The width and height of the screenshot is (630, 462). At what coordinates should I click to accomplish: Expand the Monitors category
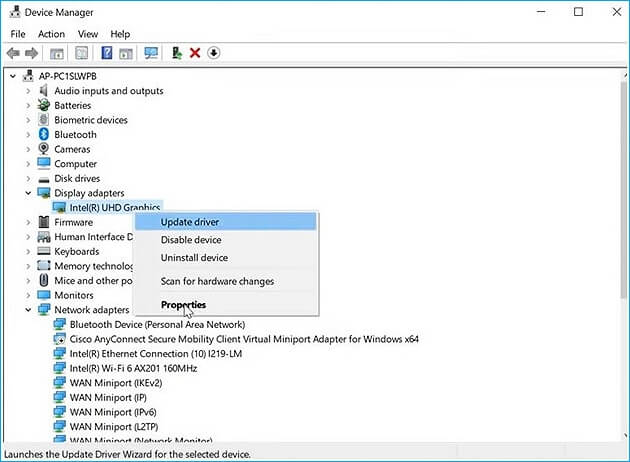28,296
